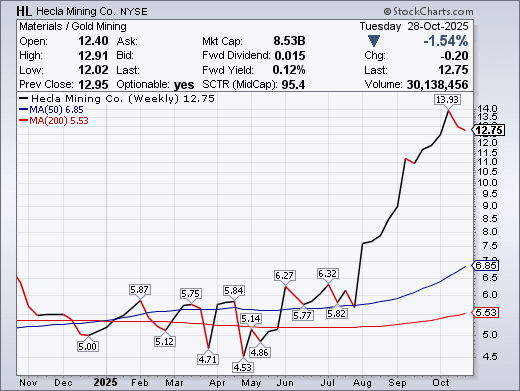
Task: Select the Aug month axis label
Action: (x=362, y=383)
